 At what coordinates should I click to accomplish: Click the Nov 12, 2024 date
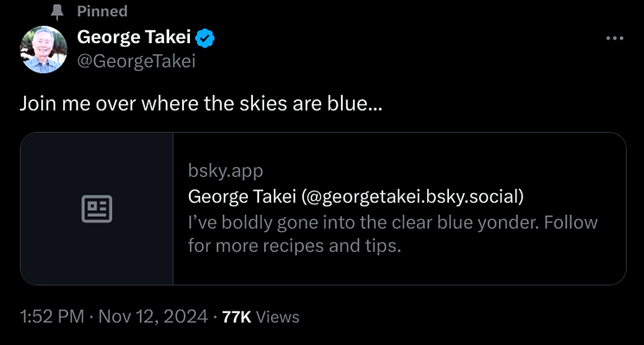(x=153, y=317)
